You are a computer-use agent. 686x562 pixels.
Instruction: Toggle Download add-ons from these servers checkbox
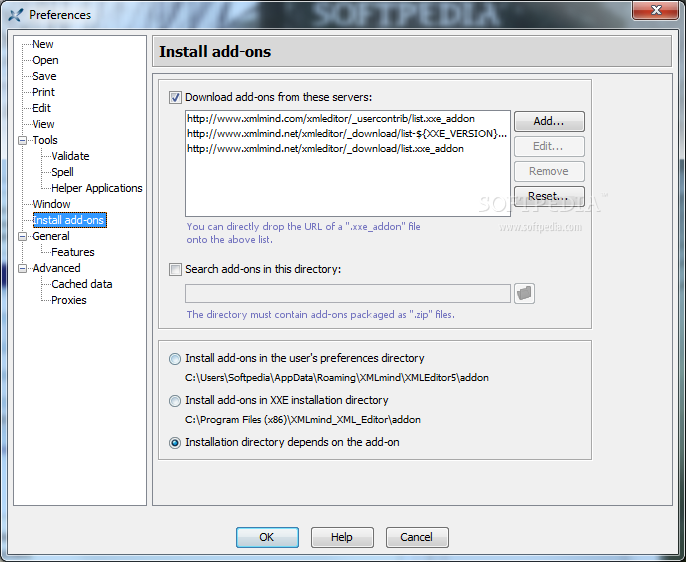click(175, 97)
